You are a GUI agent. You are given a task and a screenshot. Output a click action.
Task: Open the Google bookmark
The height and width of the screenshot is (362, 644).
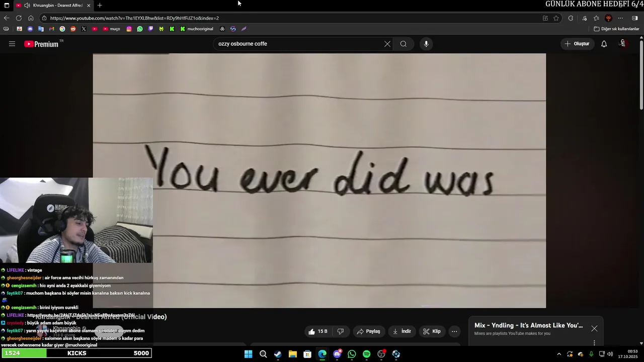click(x=62, y=29)
